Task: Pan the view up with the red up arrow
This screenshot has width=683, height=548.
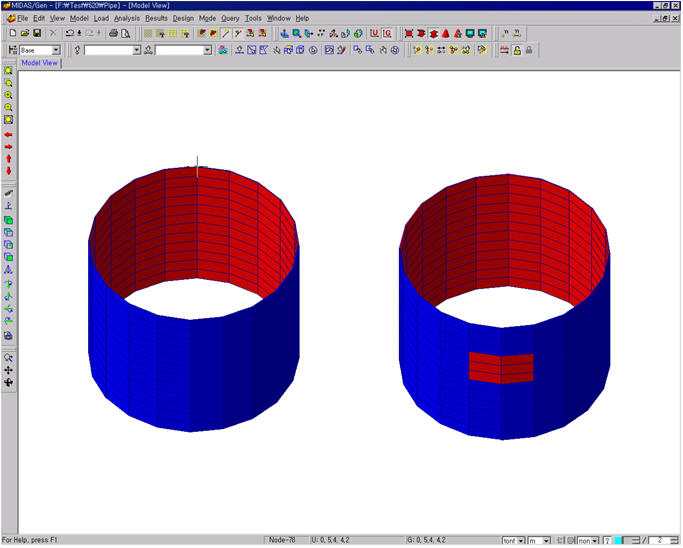Action: point(8,159)
